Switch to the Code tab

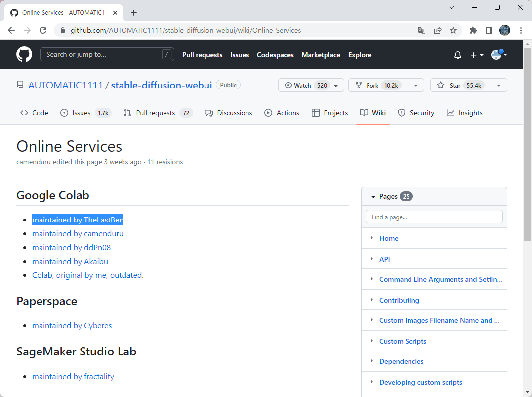point(34,113)
